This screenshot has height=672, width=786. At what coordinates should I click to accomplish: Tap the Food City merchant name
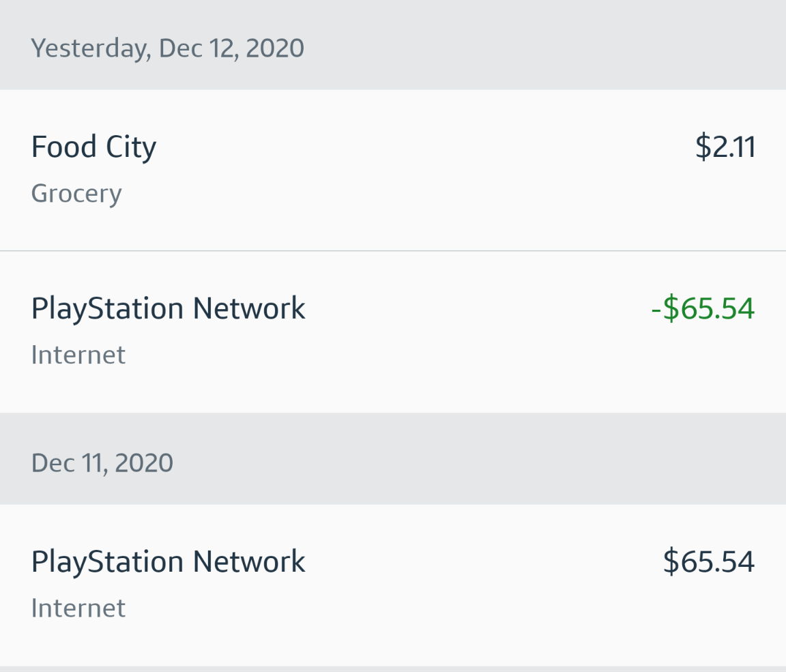(93, 147)
